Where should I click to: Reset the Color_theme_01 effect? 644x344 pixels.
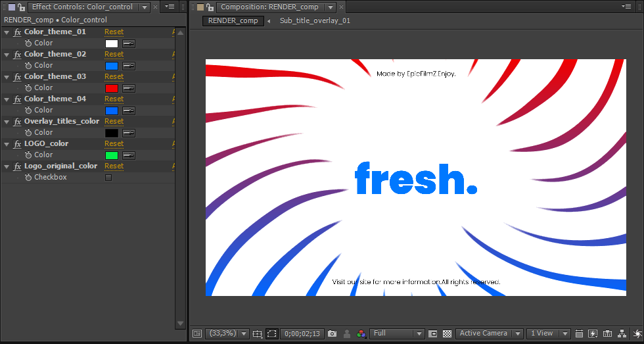coord(114,32)
